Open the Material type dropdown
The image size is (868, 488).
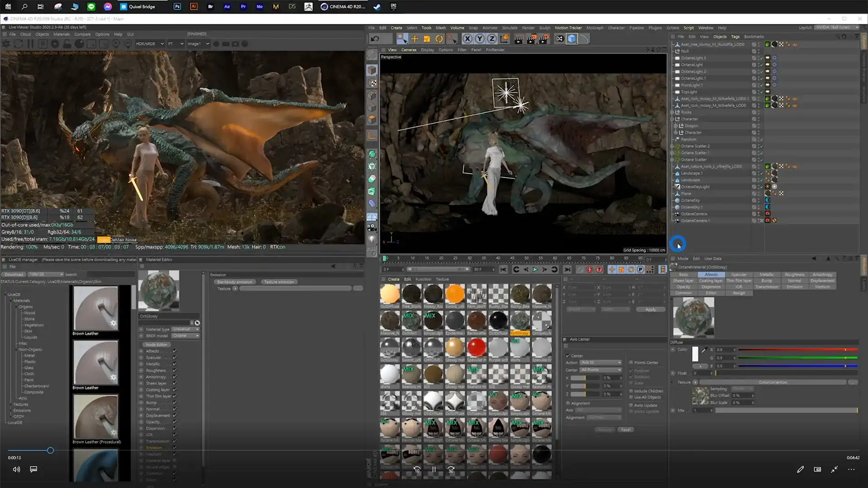pyautogui.click(x=184, y=329)
